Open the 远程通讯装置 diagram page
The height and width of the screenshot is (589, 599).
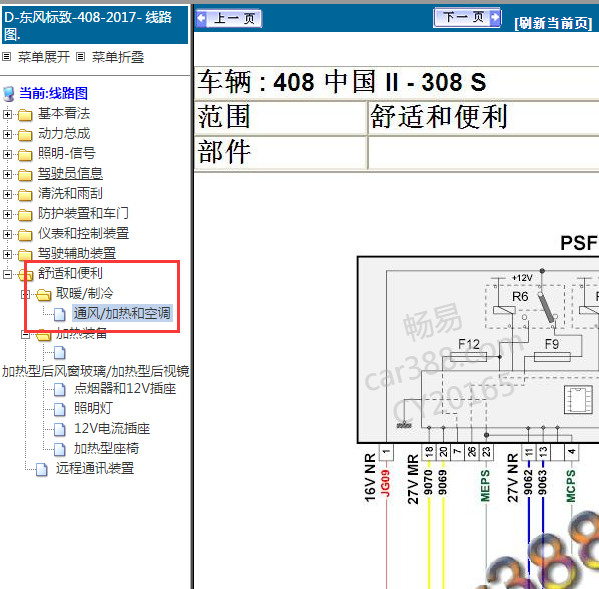pos(95,468)
